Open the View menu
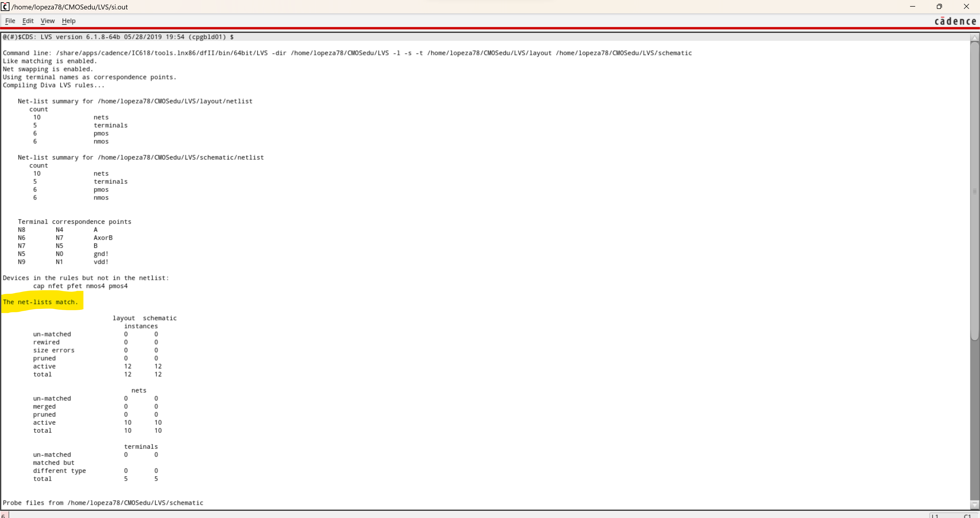The height and width of the screenshot is (518, 980). point(47,21)
